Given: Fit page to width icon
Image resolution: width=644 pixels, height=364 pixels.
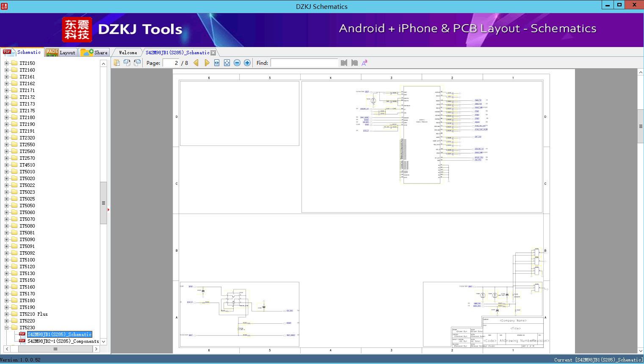Looking at the screenshot, I should click(217, 63).
